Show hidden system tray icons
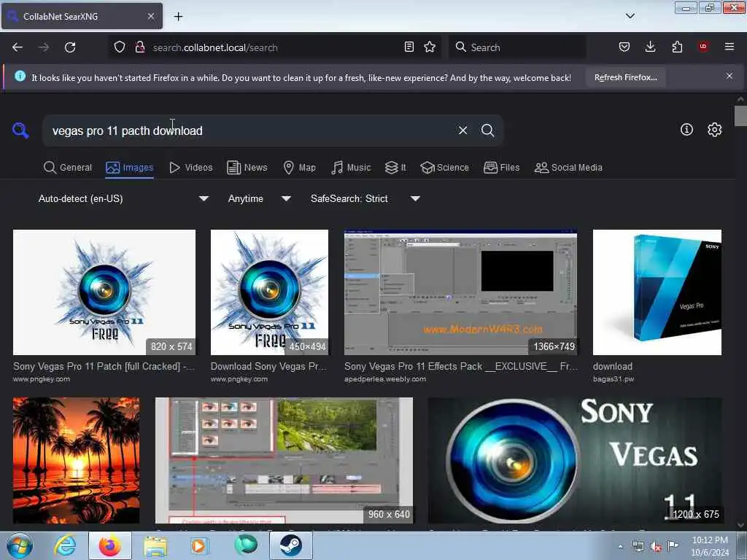Screen dimensions: 747x560 pyautogui.click(x=620, y=547)
